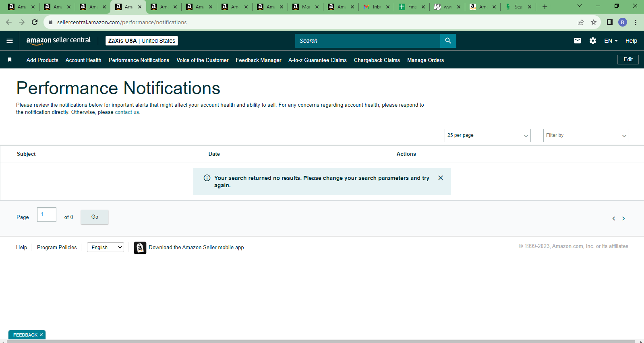The height and width of the screenshot is (343, 644).
Task: Dismiss the no results alert
Action: 441,178
